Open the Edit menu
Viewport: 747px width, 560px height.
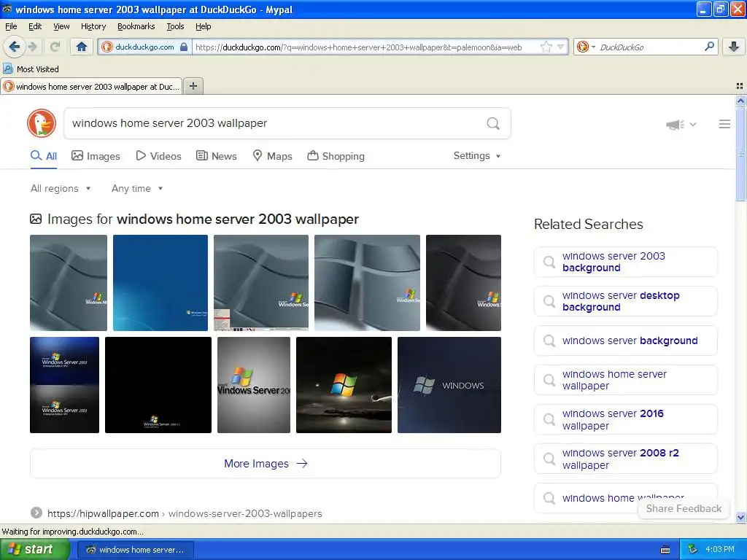(x=35, y=26)
